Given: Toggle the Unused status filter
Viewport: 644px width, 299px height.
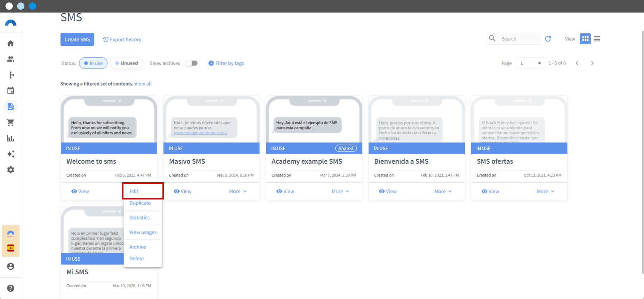Looking at the screenshot, I should coord(127,63).
